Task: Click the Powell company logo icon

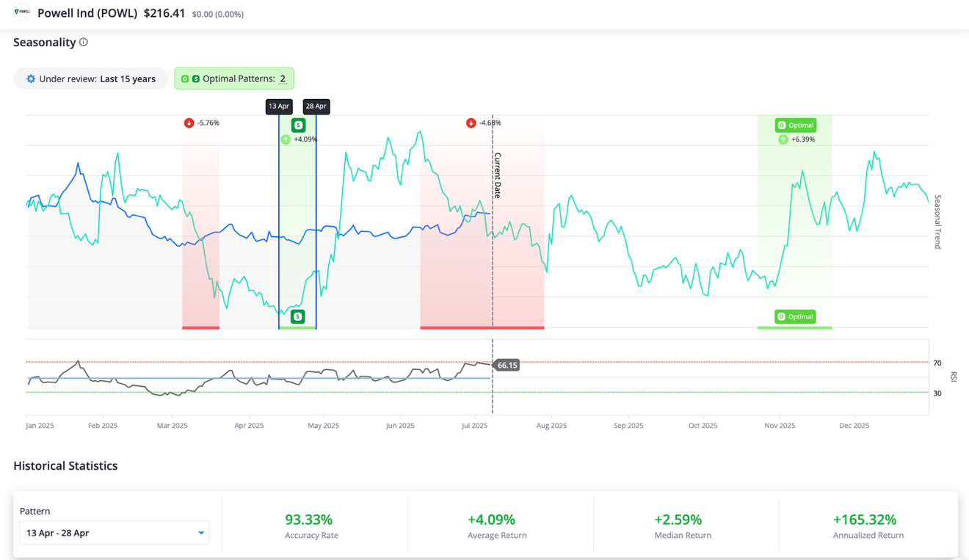Action: tap(22, 12)
